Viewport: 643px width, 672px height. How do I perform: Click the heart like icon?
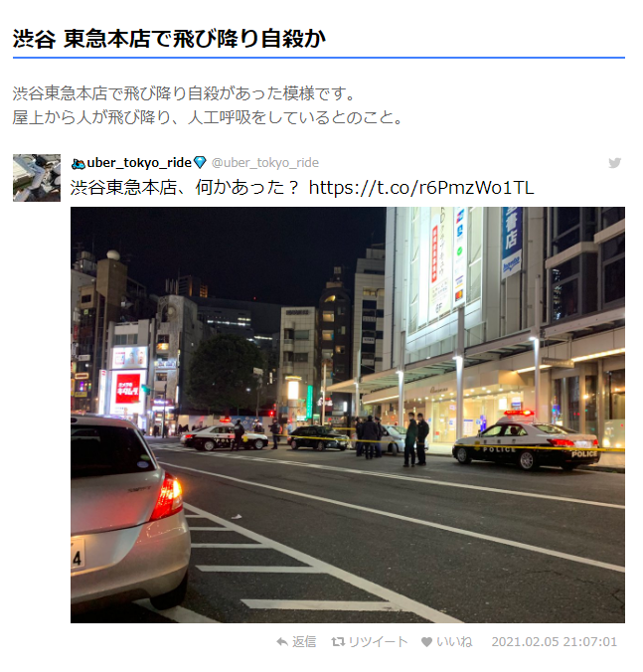click(426, 641)
